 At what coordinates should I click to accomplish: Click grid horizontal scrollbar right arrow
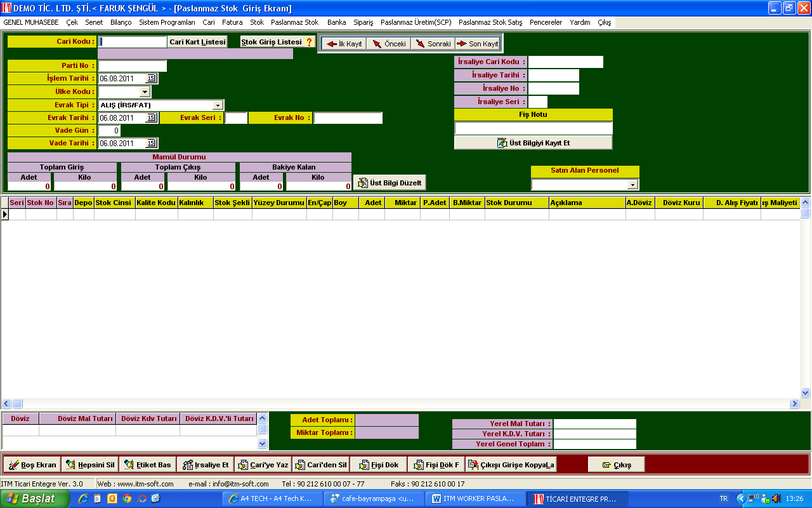[794, 404]
